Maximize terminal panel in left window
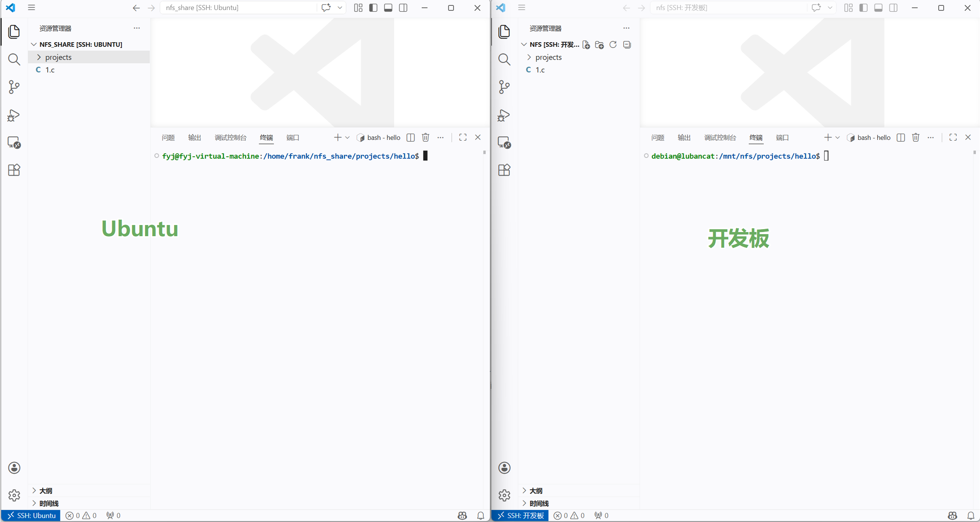This screenshot has height=522, width=980. point(463,137)
